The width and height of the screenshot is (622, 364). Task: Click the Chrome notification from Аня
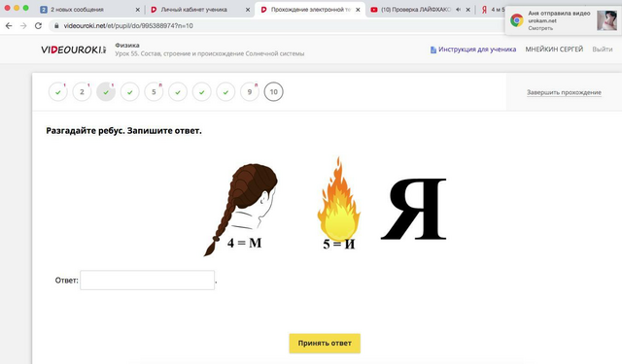(x=563, y=20)
